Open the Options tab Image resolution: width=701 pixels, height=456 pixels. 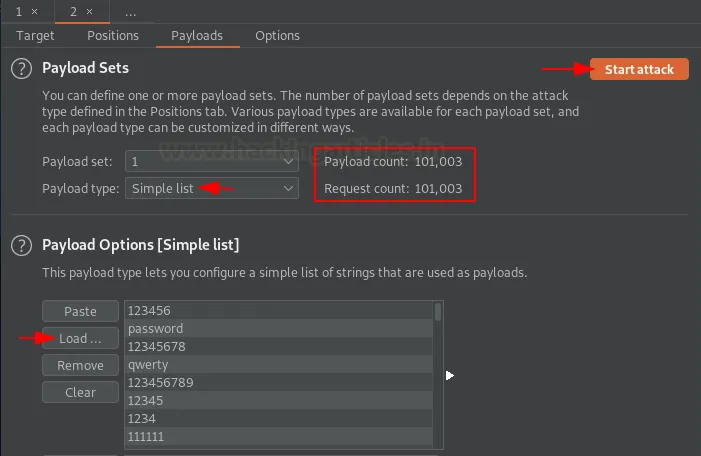(x=277, y=35)
